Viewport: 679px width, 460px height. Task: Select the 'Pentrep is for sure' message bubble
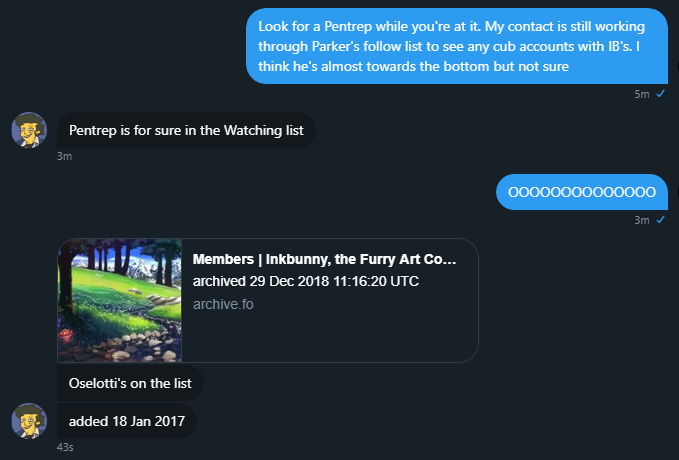click(x=186, y=130)
